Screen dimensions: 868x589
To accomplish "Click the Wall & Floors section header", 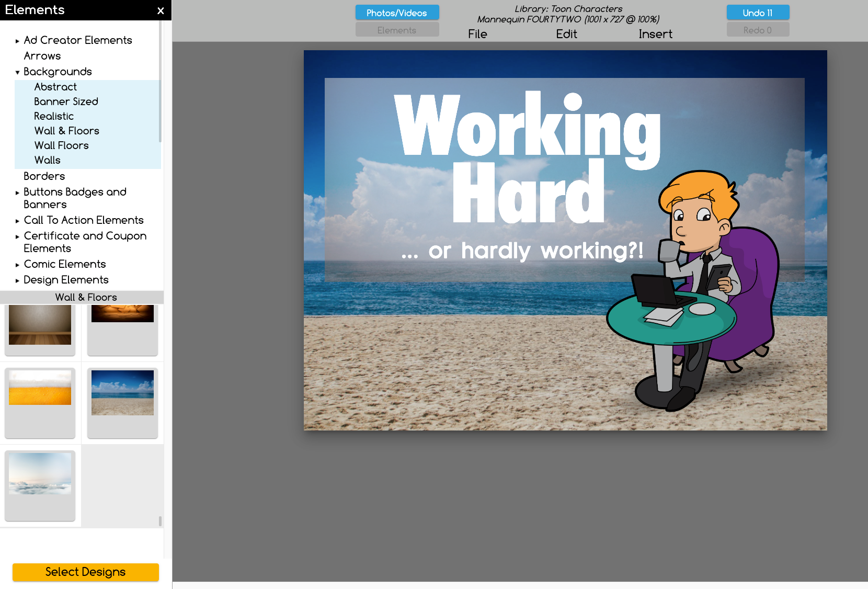I will coord(82,297).
